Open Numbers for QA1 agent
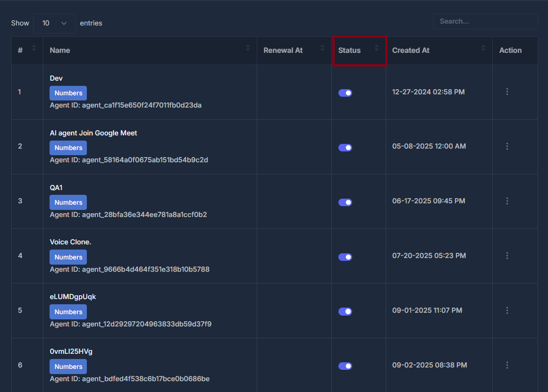548x392 pixels. tap(68, 202)
